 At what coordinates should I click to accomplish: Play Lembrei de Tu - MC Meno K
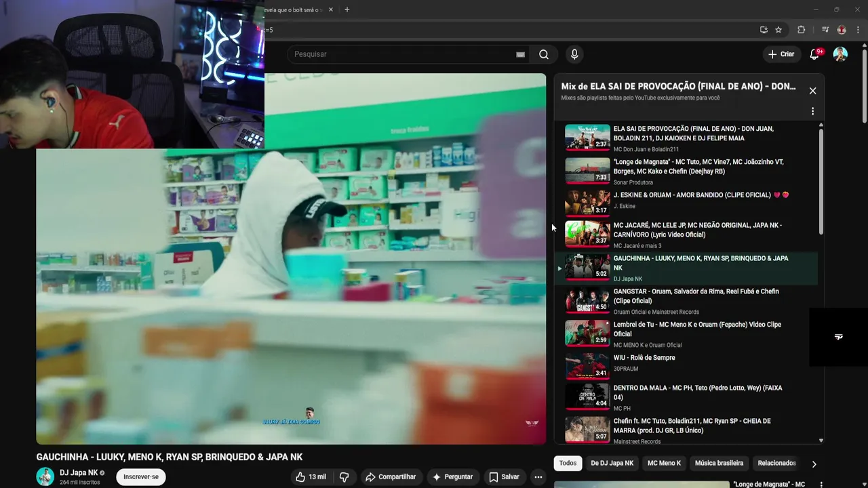coord(685,334)
